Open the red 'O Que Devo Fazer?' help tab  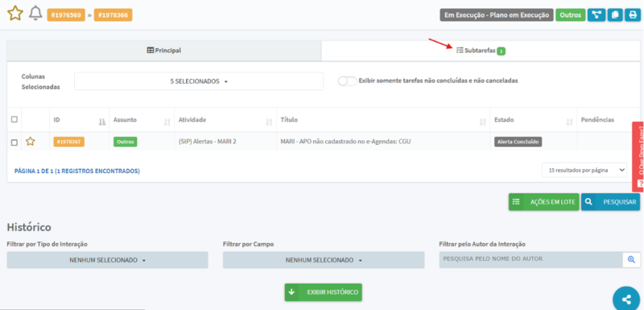pos(638,156)
